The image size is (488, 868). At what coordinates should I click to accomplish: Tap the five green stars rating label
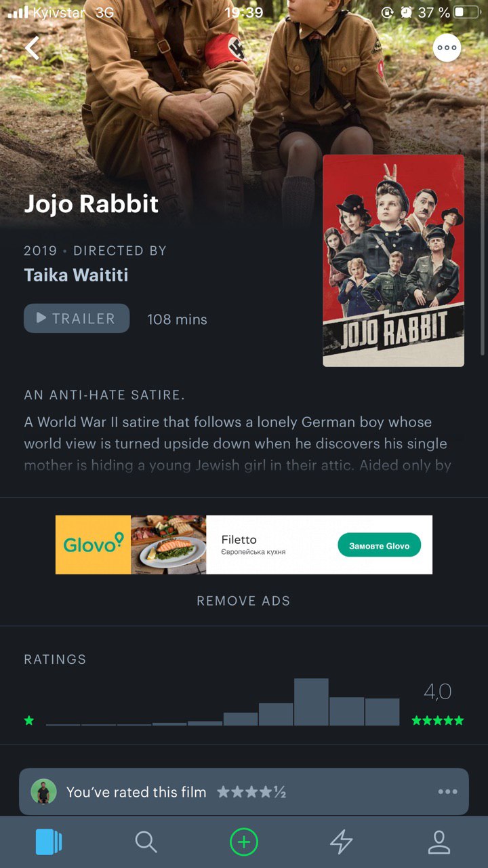click(x=438, y=720)
